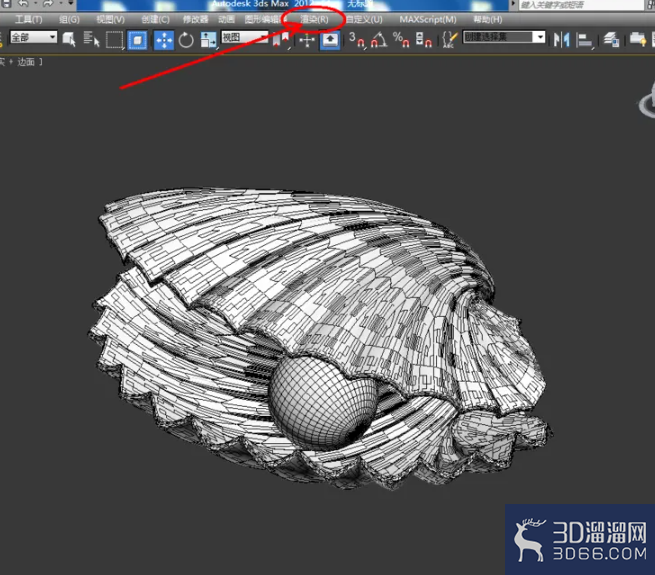Activate the Select and Scale tool
The width and height of the screenshot is (655, 575).
(208, 40)
